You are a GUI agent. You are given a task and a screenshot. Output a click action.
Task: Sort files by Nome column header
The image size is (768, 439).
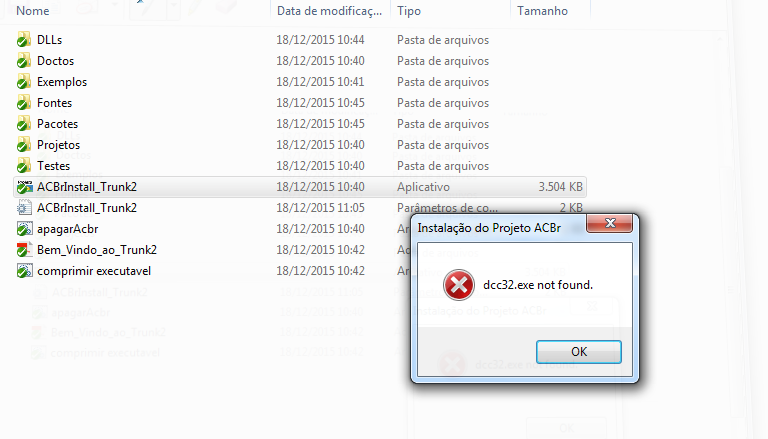(x=33, y=11)
